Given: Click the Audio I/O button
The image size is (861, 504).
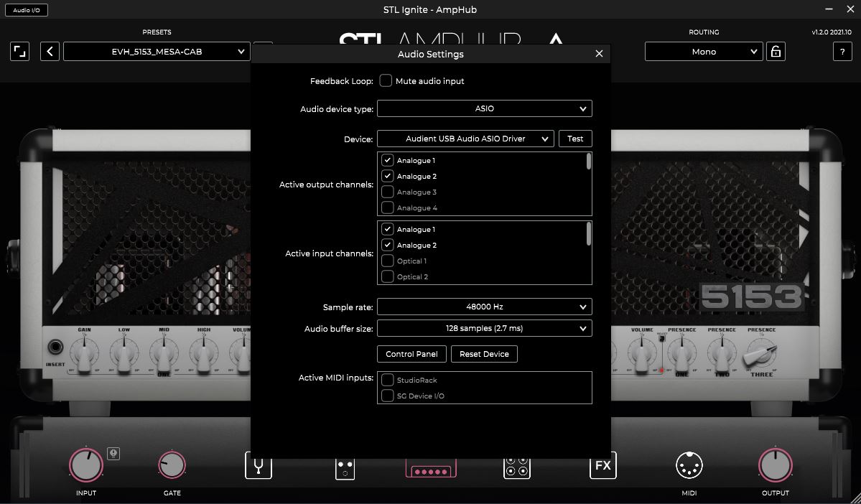Looking at the screenshot, I should pos(27,10).
